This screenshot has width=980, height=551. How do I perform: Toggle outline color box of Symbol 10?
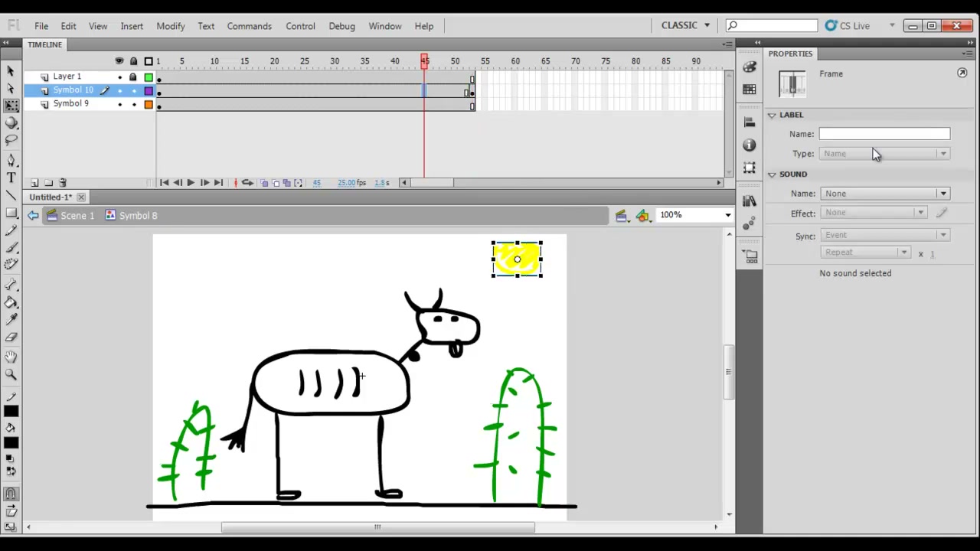tap(149, 91)
